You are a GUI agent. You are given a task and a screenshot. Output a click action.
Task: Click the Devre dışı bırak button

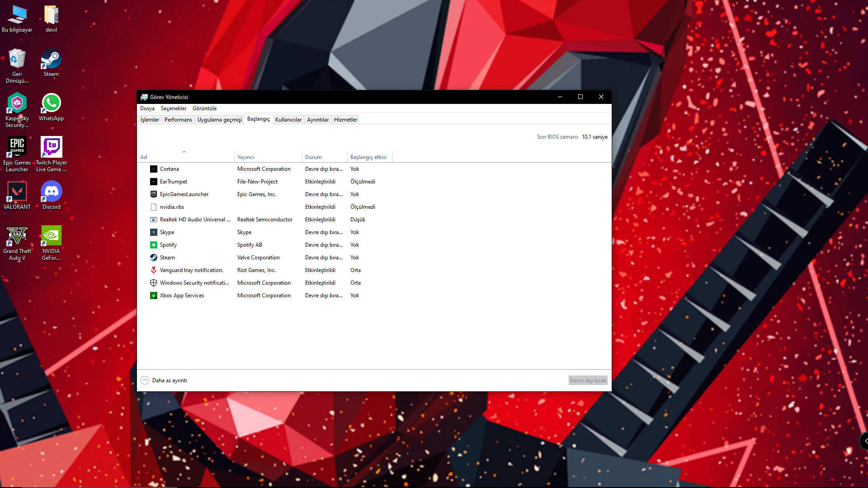pyautogui.click(x=588, y=380)
